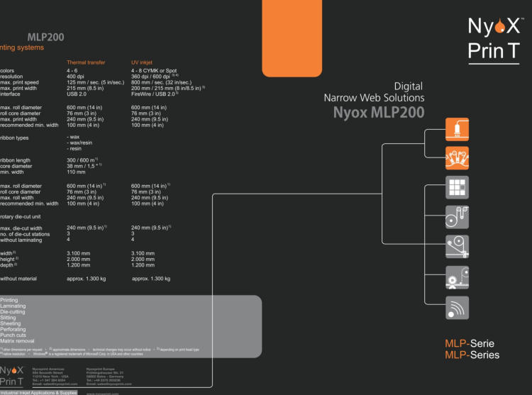Screen dimensions: 532x395
Task: Select the grey grid squares icon
Action: [457, 187]
